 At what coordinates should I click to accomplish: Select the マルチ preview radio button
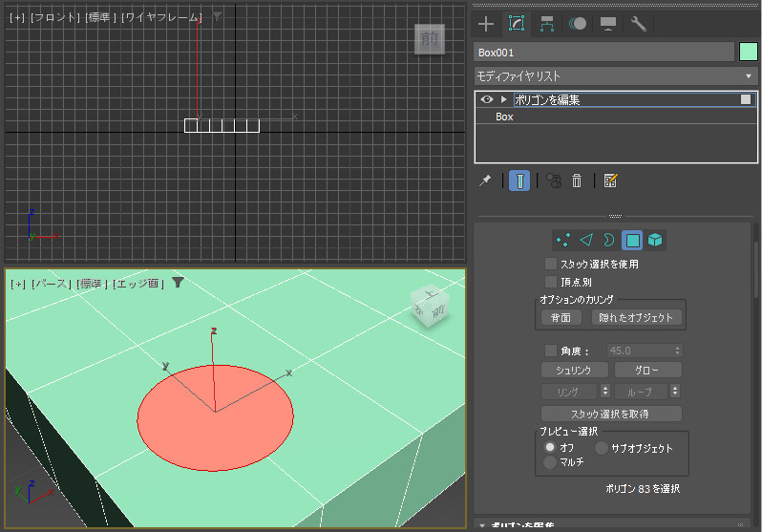(x=550, y=461)
